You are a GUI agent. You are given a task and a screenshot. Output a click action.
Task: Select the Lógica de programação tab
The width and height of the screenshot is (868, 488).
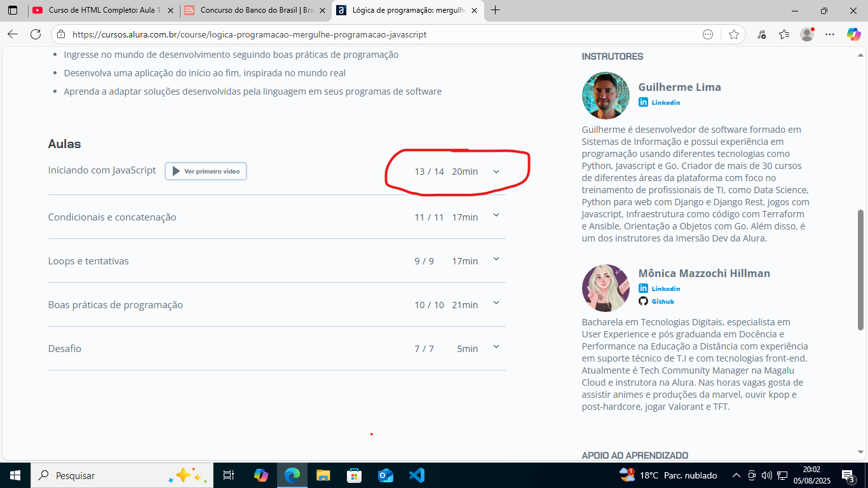pyautogui.click(x=407, y=10)
